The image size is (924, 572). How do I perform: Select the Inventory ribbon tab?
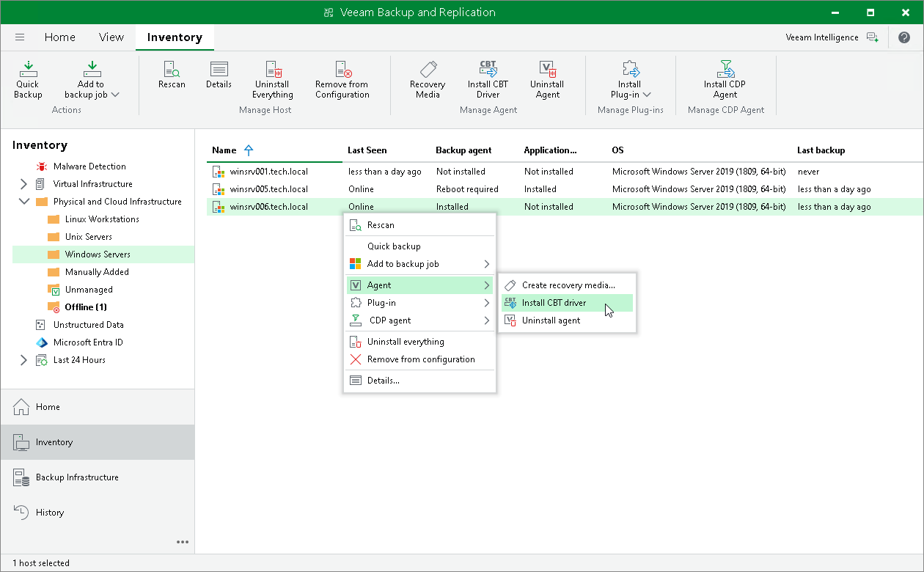pyautogui.click(x=175, y=37)
